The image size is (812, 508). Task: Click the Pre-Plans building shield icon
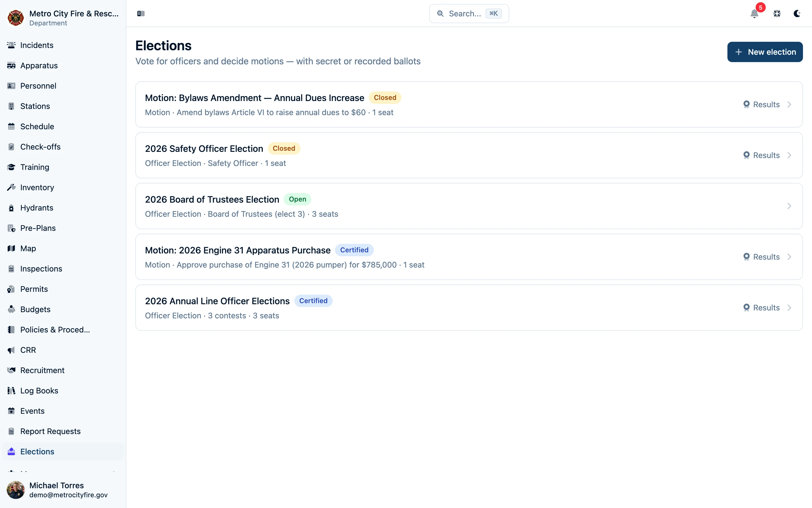pos(11,228)
